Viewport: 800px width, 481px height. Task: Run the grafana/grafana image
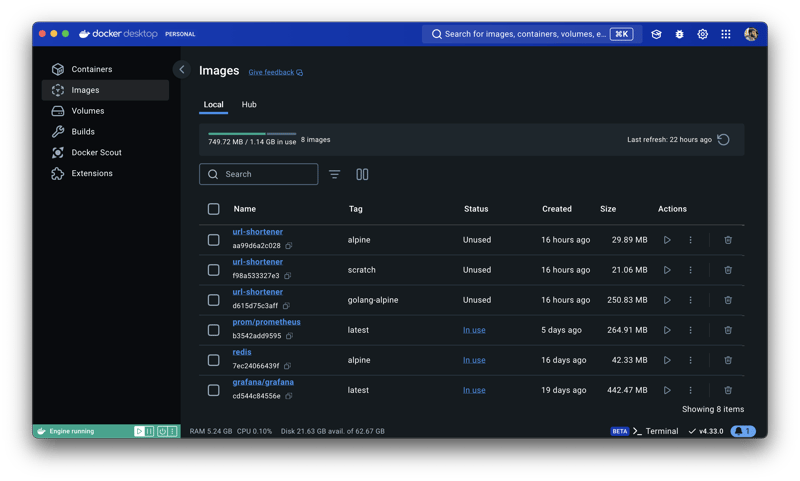click(667, 390)
